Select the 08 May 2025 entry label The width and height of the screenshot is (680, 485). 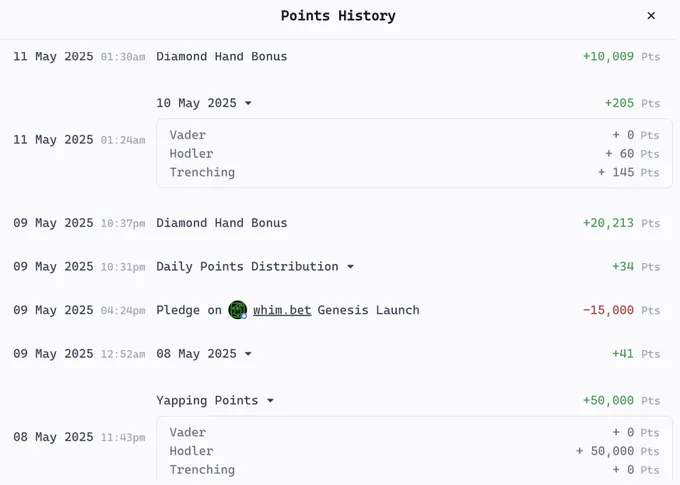tap(196, 354)
